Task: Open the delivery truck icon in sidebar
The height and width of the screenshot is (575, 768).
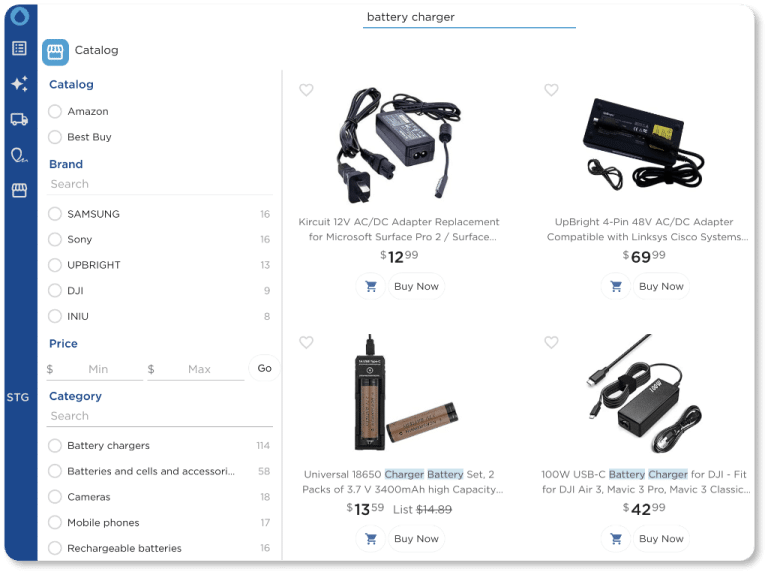Action: tap(19, 119)
